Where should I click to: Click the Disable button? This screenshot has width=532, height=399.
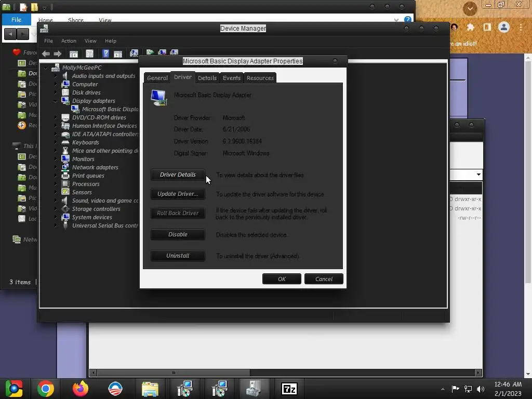click(x=178, y=234)
